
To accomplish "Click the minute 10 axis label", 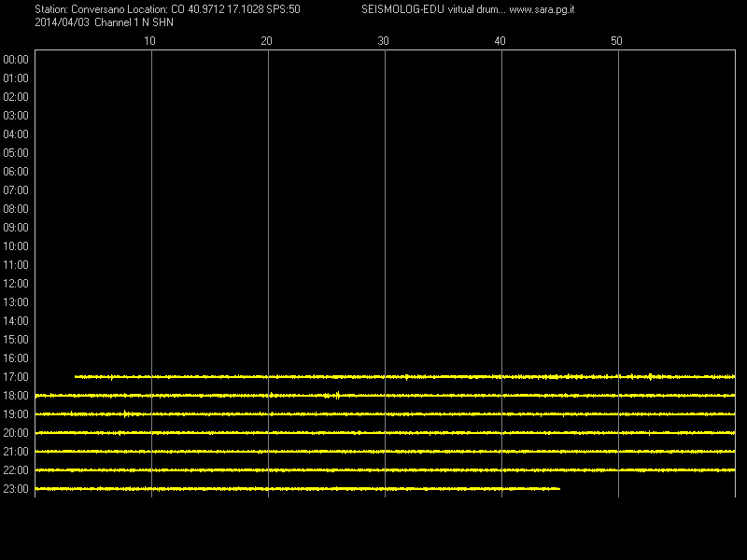I will (149, 41).
